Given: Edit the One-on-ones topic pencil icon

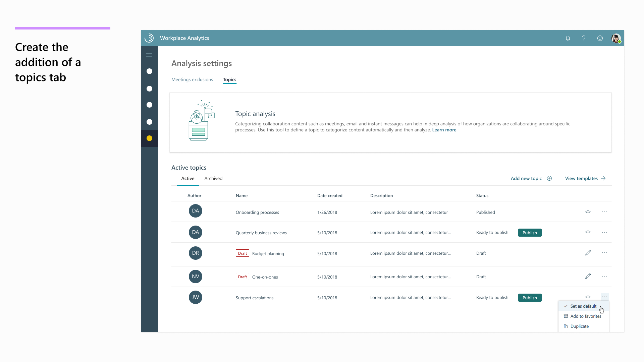Looking at the screenshot, I should click(x=588, y=276).
